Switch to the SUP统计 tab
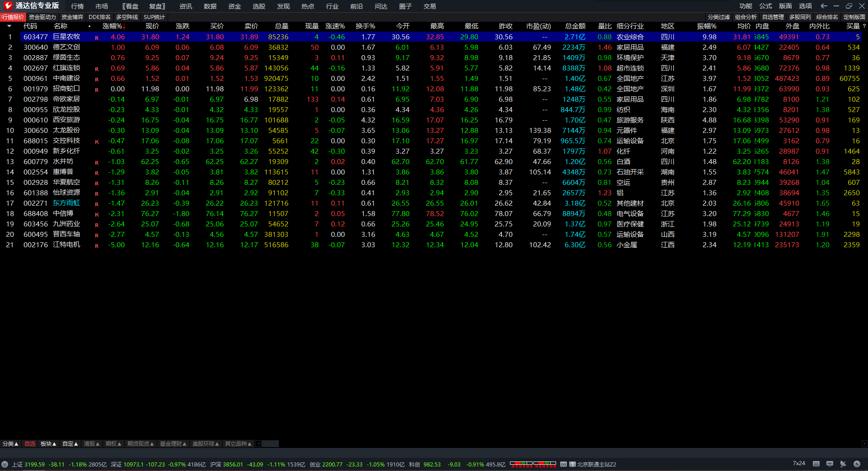This screenshot has height=471, width=868. coord(154,17)
